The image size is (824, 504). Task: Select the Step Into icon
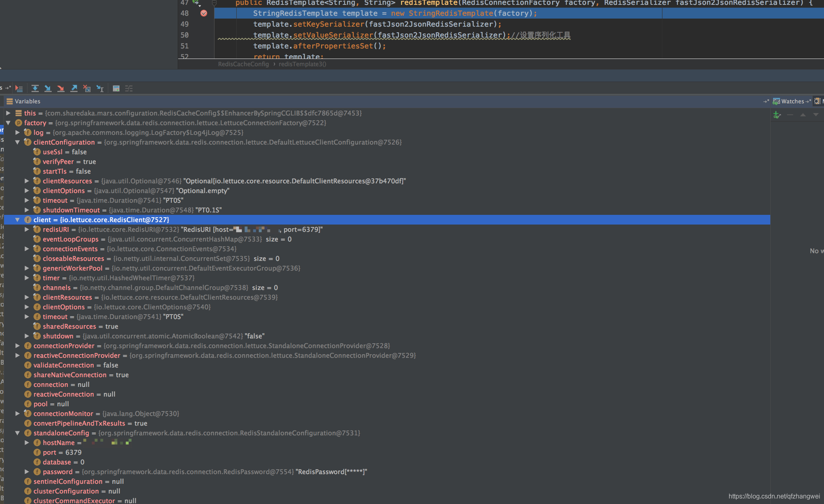(x=48, y=88)
